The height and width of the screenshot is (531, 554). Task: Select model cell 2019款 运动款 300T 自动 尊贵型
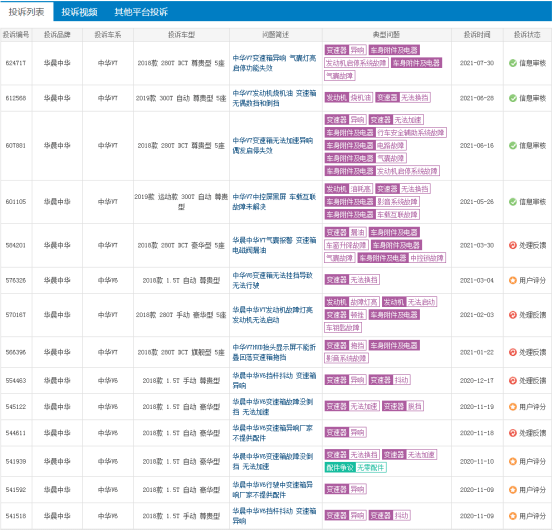coord(181,201)
